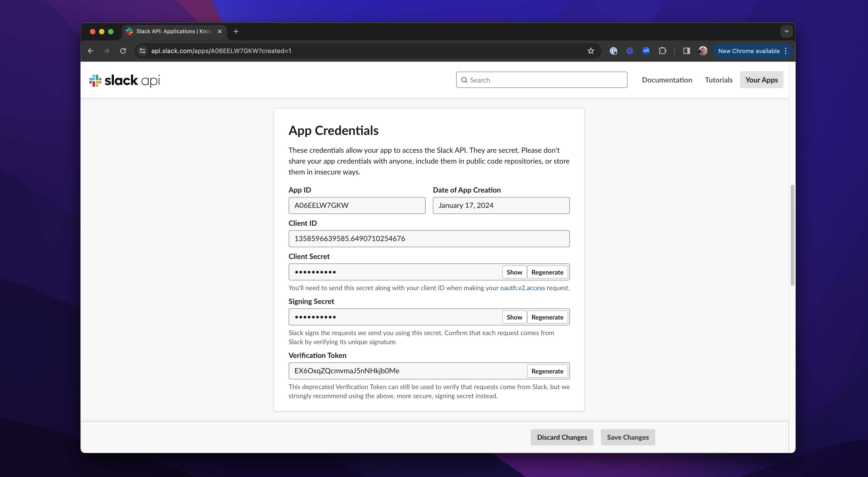Regenerate the Verification Token
Image resolution: width=868 pixels, height=477 pixels.
point(547,371)
